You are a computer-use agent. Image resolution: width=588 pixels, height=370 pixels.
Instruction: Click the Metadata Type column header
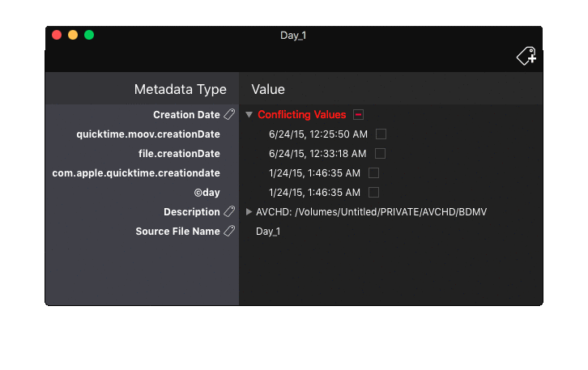(180, 89)
